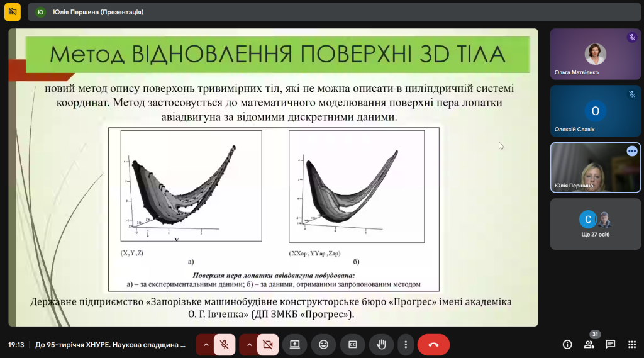Screen dimensions: 644x358
Task: Toggle closed captions
Action: (352, 345)
